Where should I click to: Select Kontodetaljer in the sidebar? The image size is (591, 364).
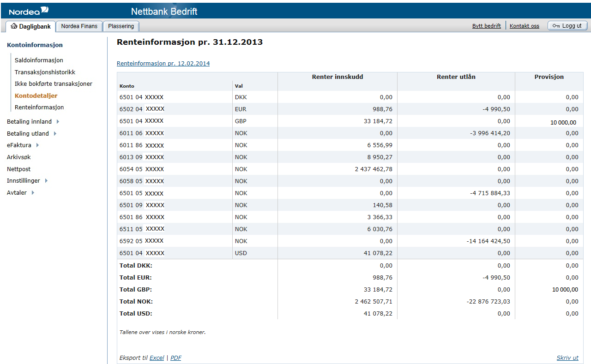coord(36,96)
